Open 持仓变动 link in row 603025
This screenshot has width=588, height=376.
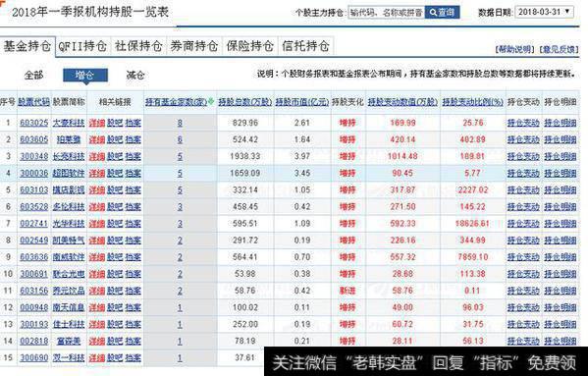pos(523,123)
